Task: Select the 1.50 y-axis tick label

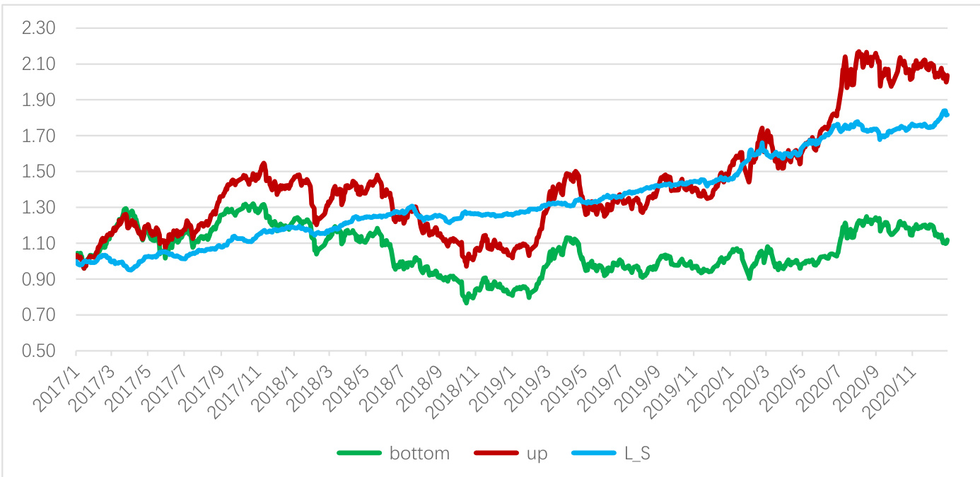Action: [x=40, y=172]
